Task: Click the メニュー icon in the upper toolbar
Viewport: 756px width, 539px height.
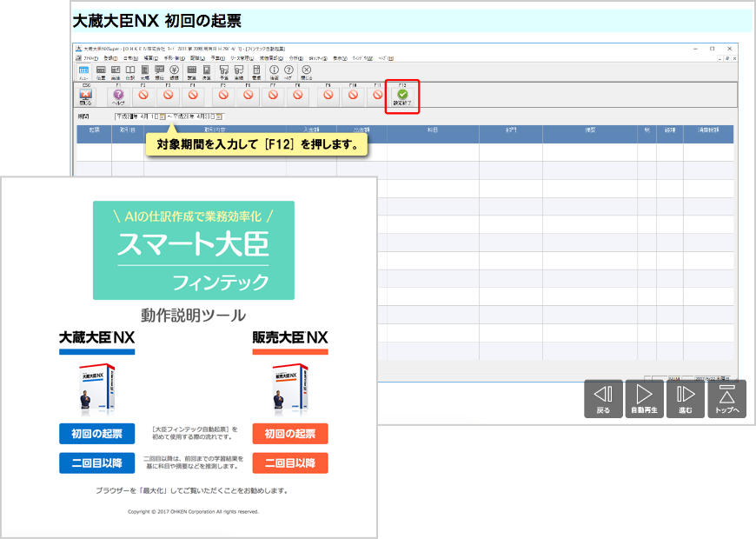Action: coord(83,72)
